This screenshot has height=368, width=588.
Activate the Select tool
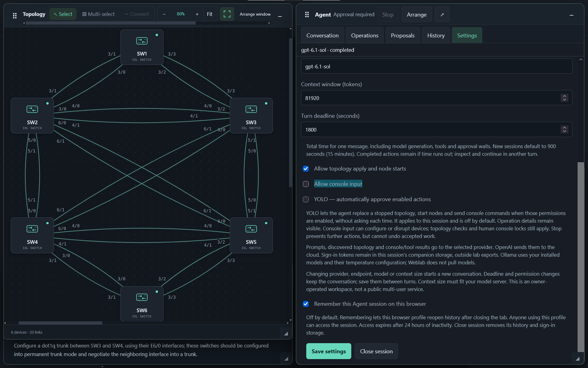click(x=63, y=14)
